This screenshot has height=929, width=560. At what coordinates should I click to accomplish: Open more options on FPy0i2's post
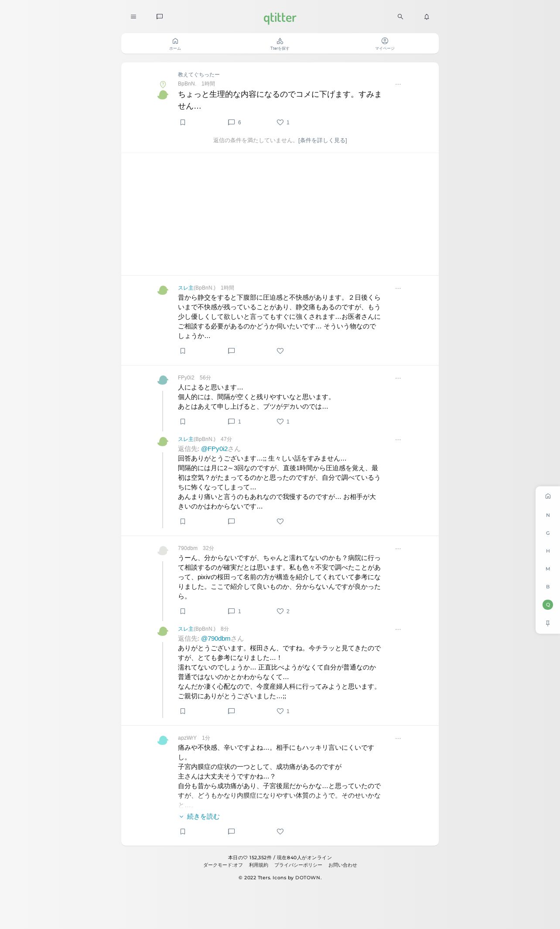point(398,378)
